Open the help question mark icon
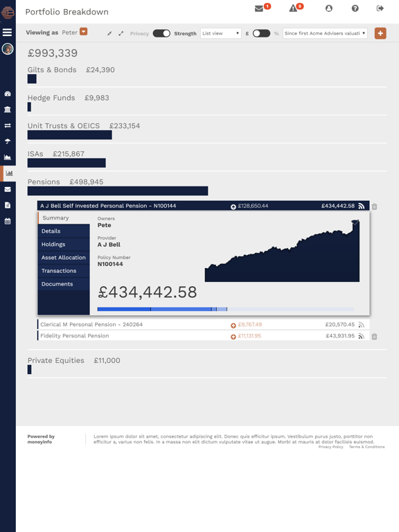This screenshot has height=532, width=399. pos(355,8)
